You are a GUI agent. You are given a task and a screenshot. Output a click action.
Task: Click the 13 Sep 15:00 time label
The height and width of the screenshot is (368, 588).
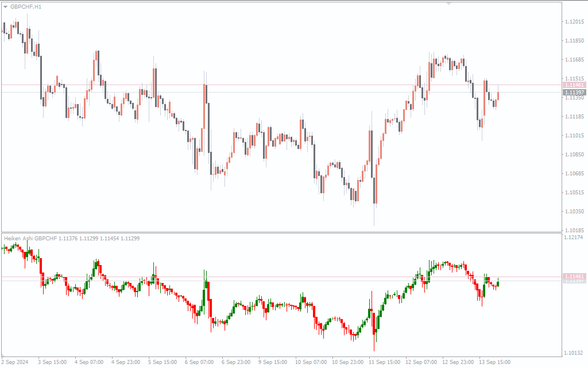(x=495, y=362)
